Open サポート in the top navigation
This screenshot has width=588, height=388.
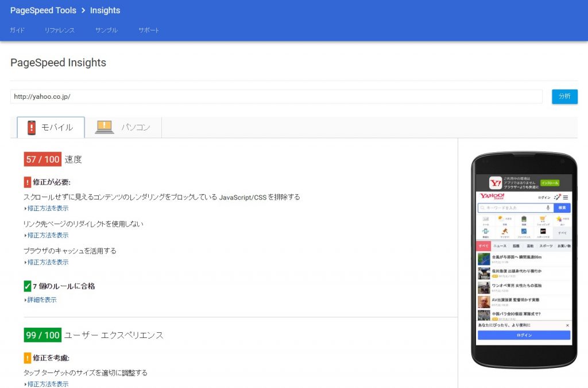coord(149,30)
